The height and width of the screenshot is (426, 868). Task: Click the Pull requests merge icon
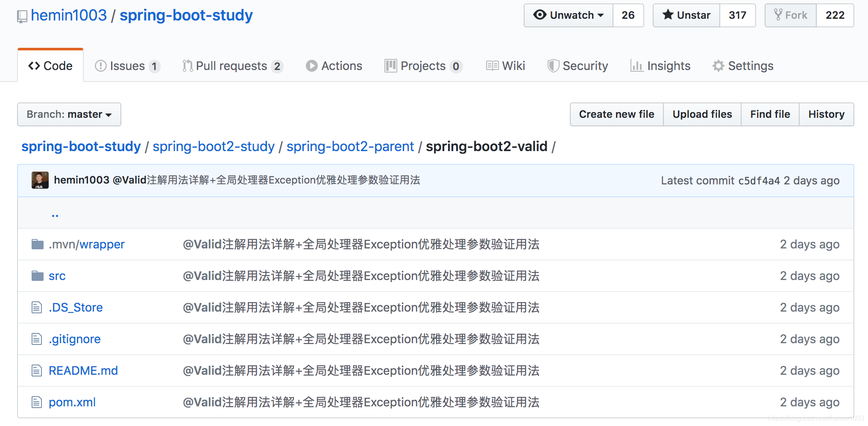pos(188,66)
